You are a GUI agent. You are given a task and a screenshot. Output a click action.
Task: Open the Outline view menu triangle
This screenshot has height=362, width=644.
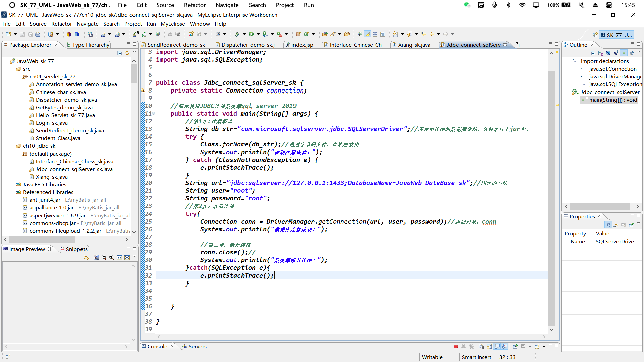[x=638, y=52]
